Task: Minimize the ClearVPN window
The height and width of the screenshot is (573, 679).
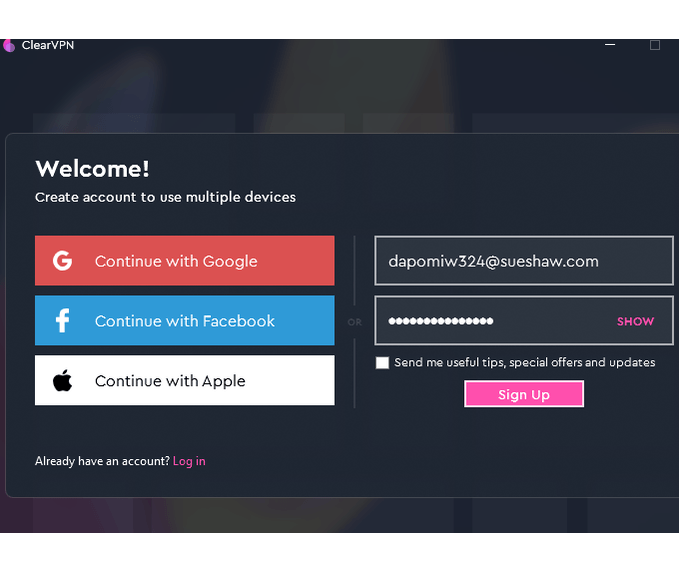Action: pyautogui.click(x=610, y=45)
